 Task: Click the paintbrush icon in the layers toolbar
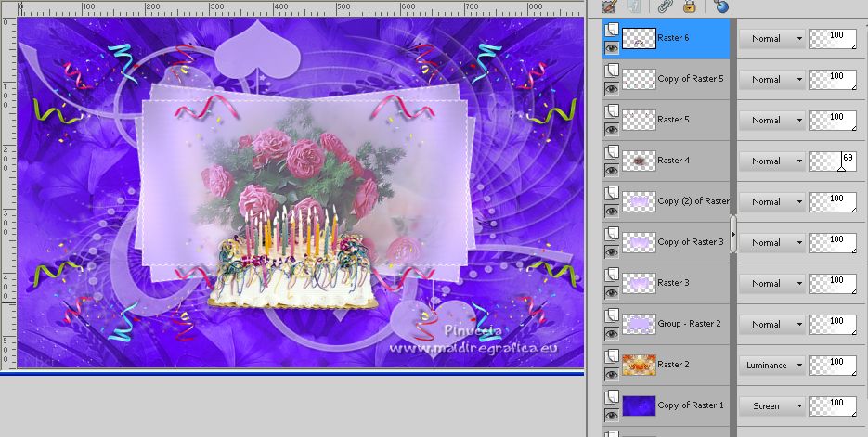click(x=610, y=6)
